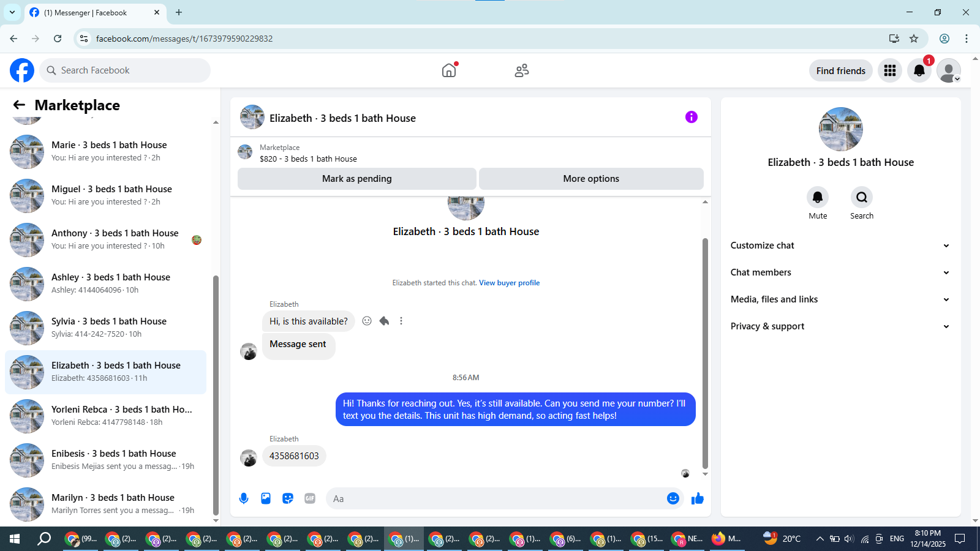The image size is (980, 551).
Task: Click Find friends button
Action: tap(841, 70)
